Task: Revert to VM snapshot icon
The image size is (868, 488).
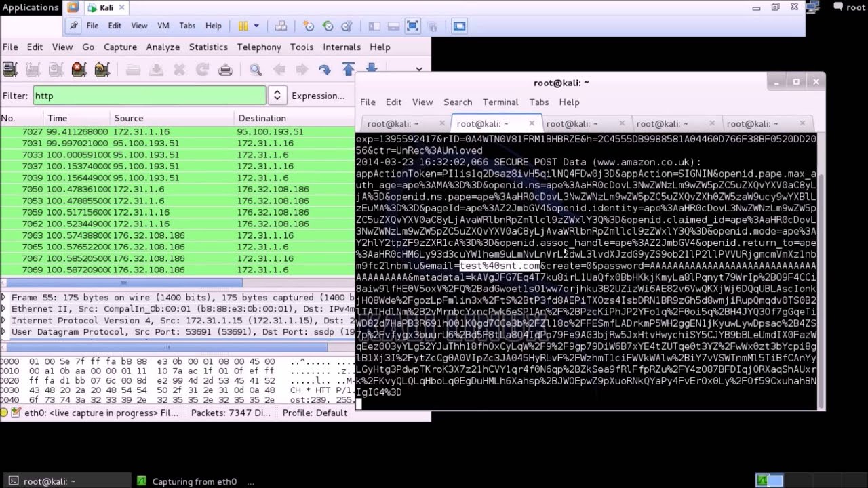Action: click(328, 26)
